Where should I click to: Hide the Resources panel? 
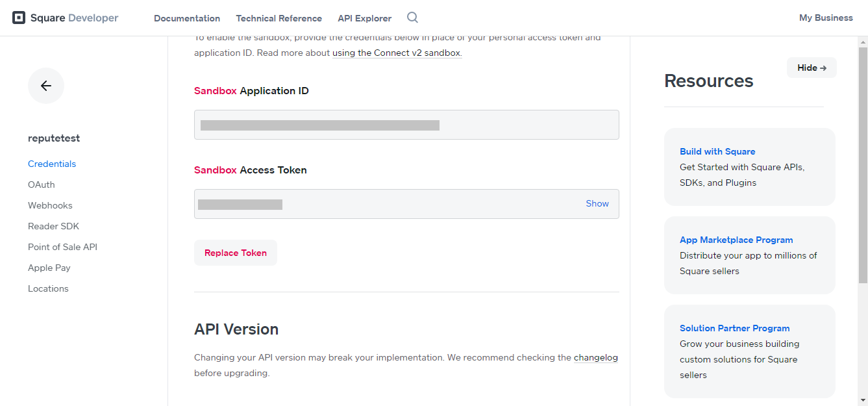[812, 68]
